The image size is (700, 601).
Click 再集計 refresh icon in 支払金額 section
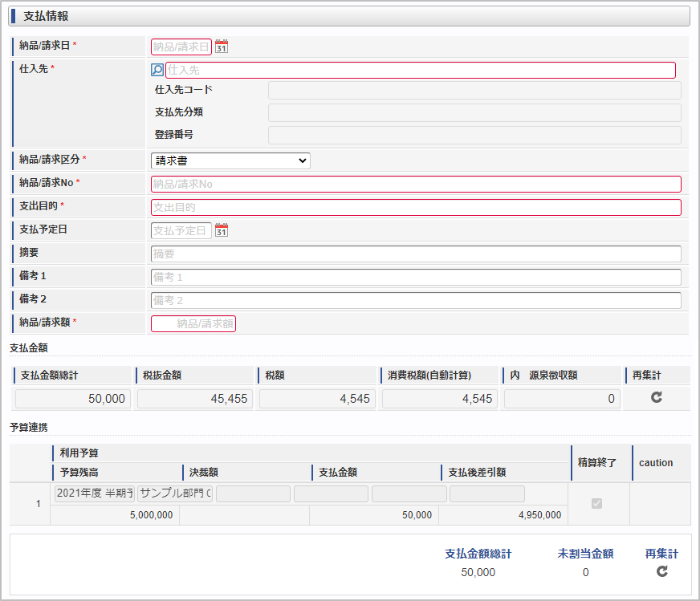(657, 398)
